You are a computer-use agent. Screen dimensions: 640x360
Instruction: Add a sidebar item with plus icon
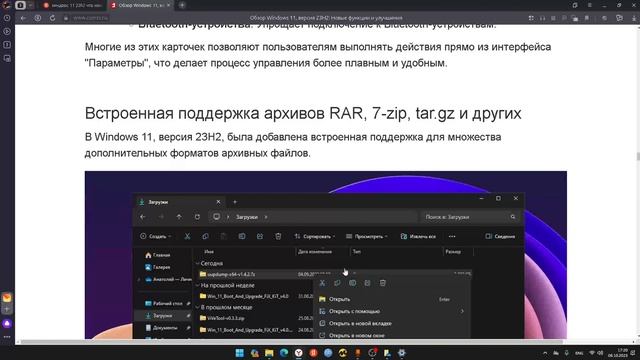[x=7, y=310]
